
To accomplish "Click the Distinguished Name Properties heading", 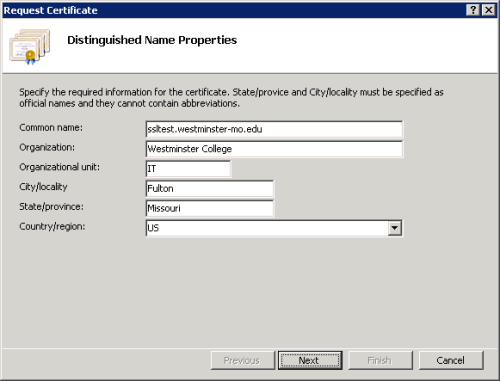I will click(152, 40).
